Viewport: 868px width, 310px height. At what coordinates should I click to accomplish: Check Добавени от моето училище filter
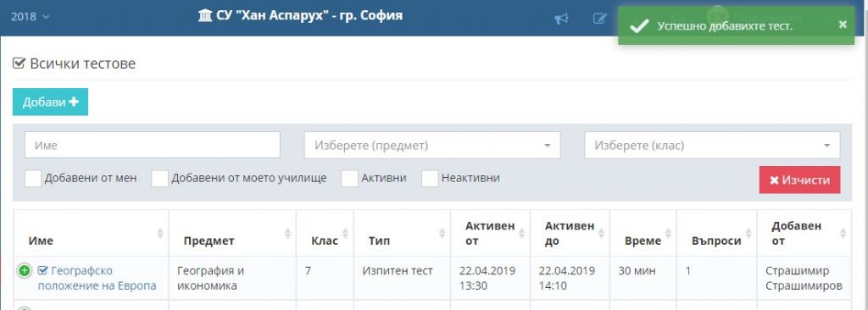[x=160, y=179]
